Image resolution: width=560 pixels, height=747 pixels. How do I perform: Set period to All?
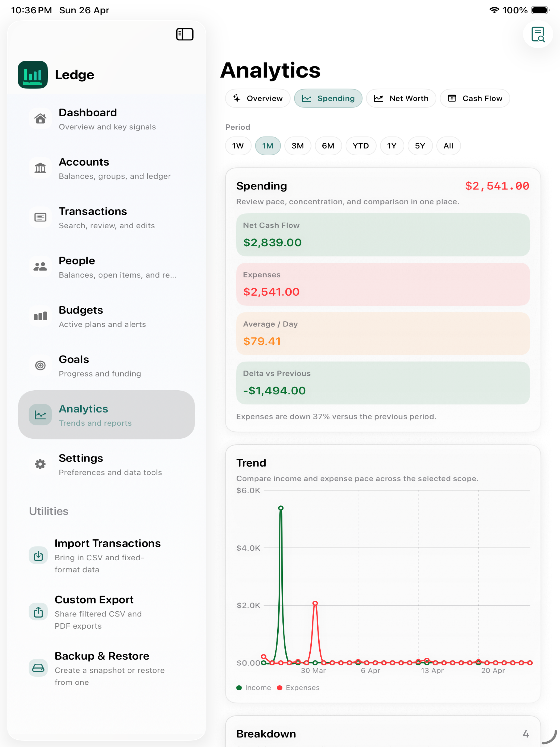click(x=448, y=146)
